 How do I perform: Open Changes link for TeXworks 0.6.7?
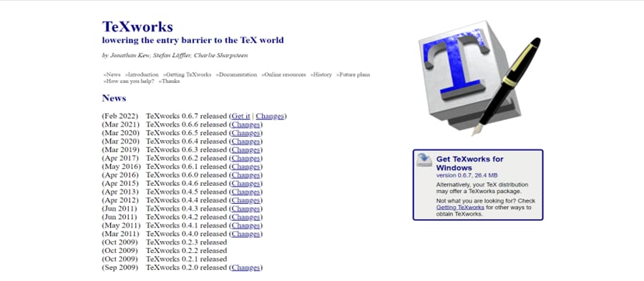[270, 116]
